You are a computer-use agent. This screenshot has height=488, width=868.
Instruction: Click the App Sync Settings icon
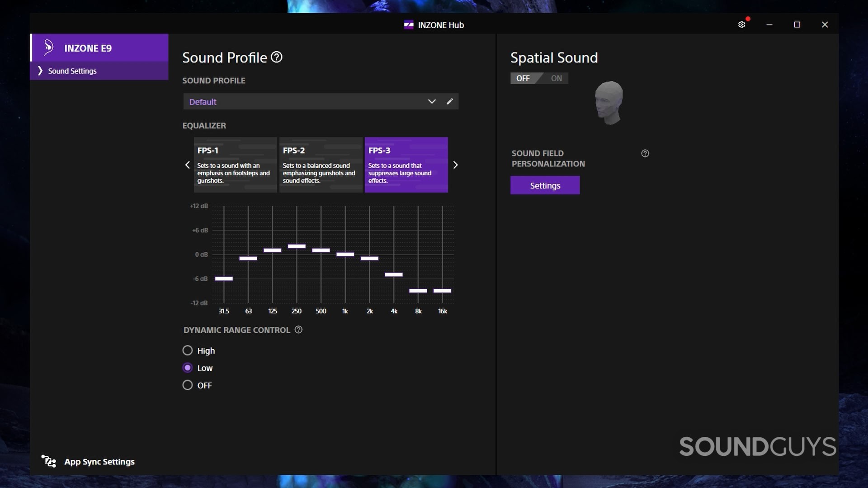coord(48,461)
